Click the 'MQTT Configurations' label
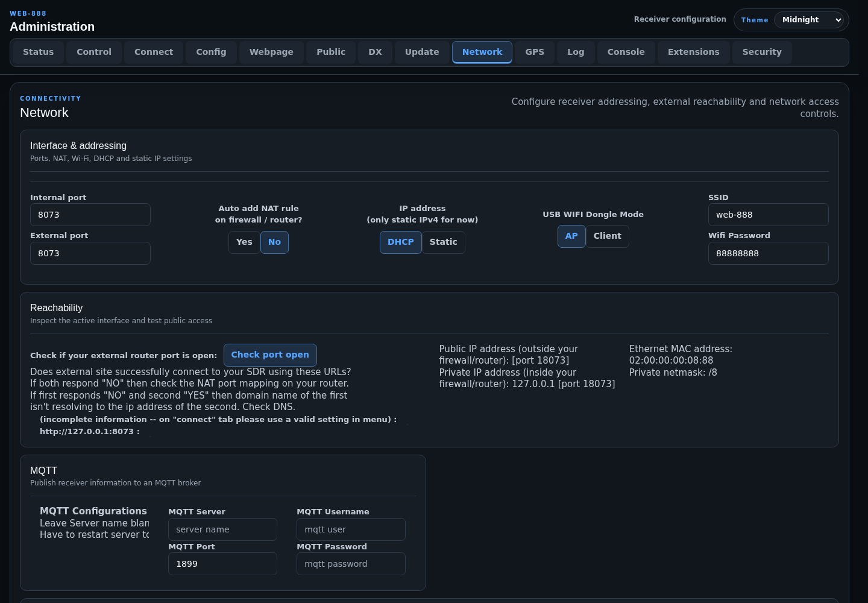The width and height of the screenshot is (868, 603). click(93, 511)
